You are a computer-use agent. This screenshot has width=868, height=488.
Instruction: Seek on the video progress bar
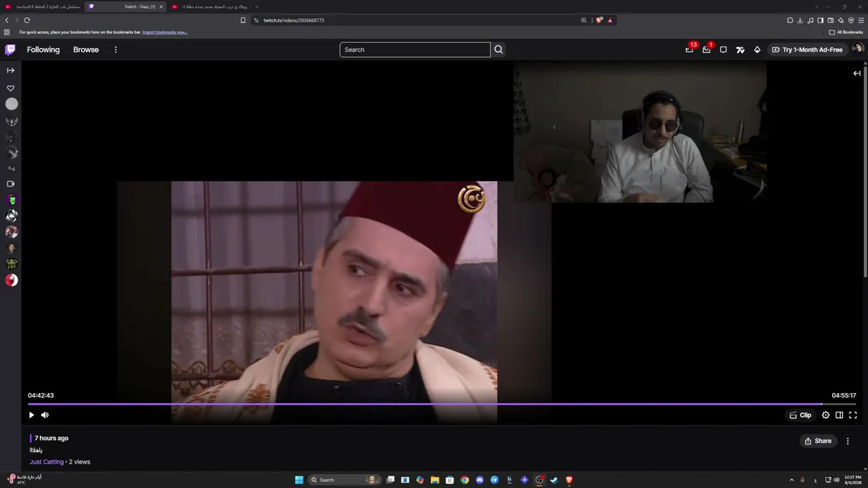click(x=442, y=404)
